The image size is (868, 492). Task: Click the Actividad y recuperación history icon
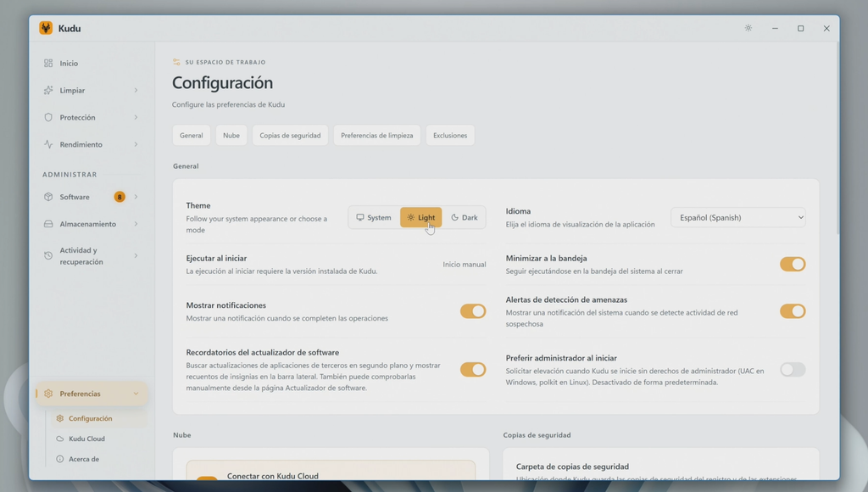pos(48,255)
